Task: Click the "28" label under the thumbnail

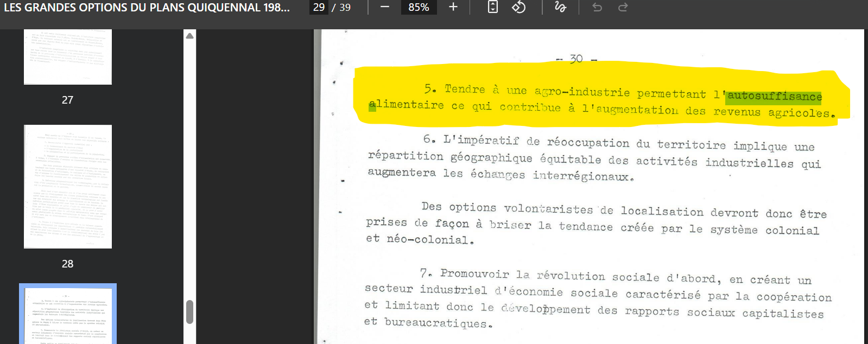Action: point(67,264)
